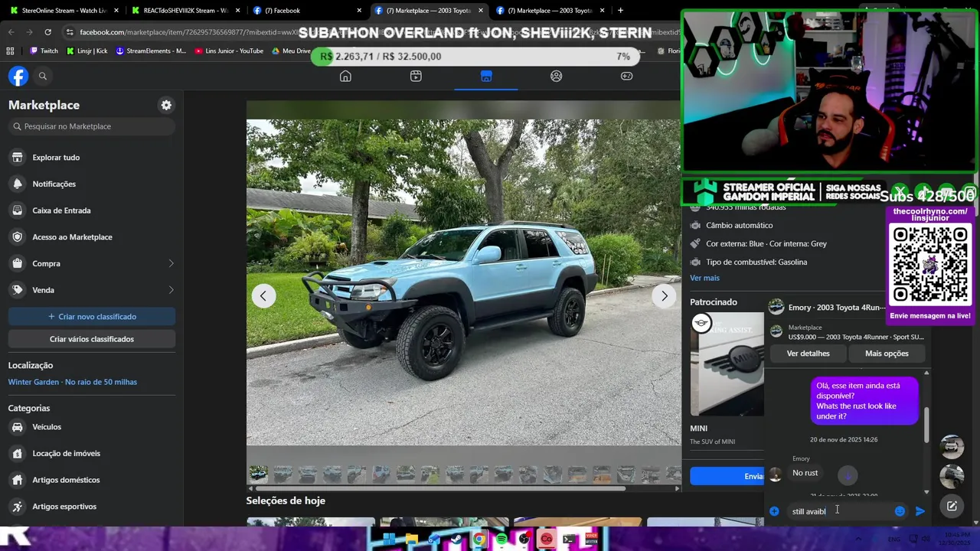Open Google Chrome from the taskbar
980x551 pixels.
click(479, 540)
